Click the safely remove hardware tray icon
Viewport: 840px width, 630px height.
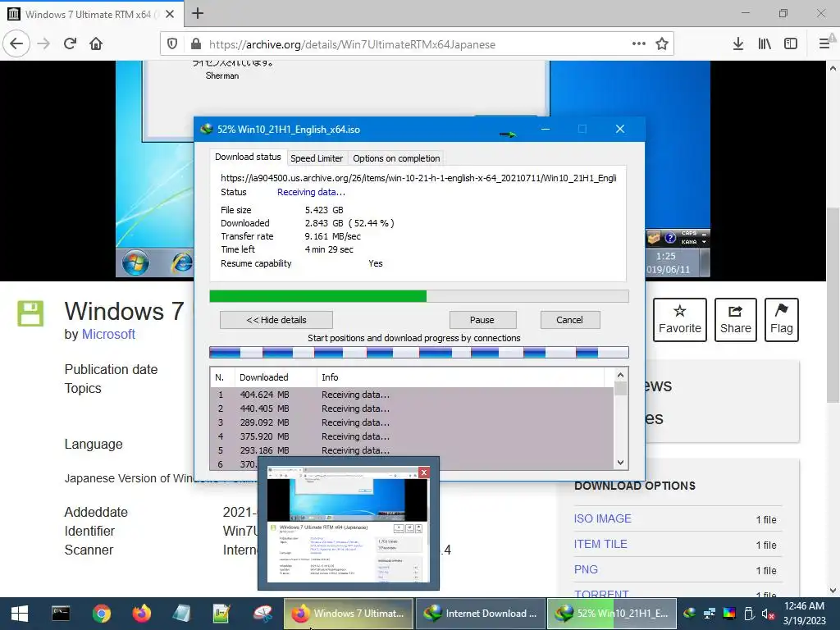pyautogui.click(x=749, y=614)
